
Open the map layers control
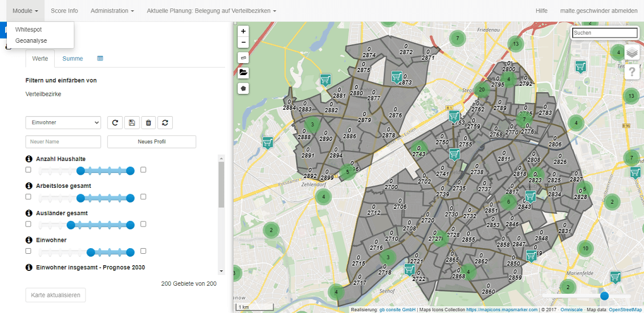coord(632,53)
